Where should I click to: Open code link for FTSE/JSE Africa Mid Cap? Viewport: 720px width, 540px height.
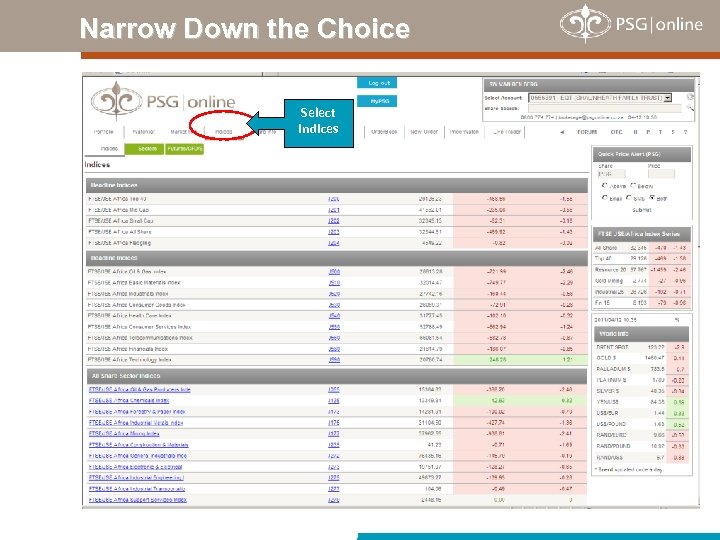click(x=334, y=210)
